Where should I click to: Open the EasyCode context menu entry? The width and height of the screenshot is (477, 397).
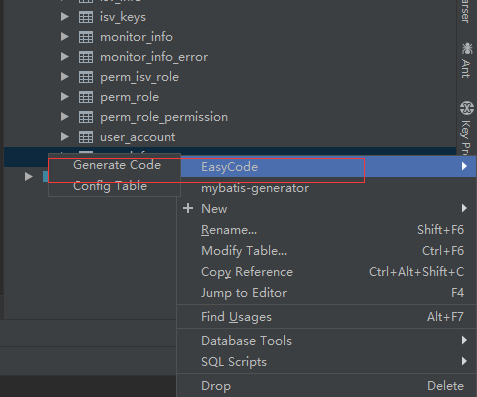click(328, 166)
